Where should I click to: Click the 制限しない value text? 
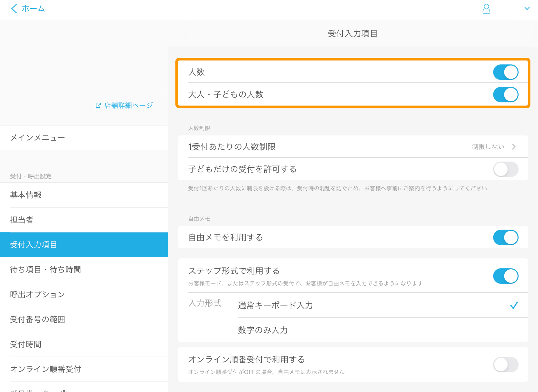point(488,146)
